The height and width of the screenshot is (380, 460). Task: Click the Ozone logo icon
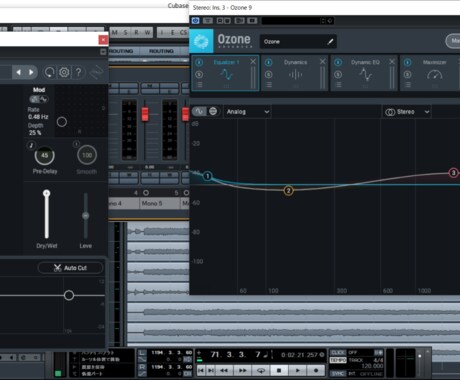tap(201, 41)
